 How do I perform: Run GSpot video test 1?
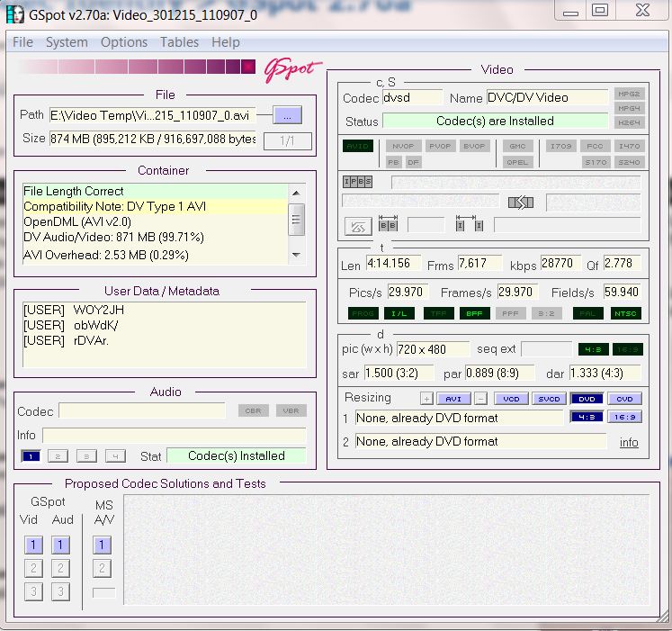(x=33, y=545)
